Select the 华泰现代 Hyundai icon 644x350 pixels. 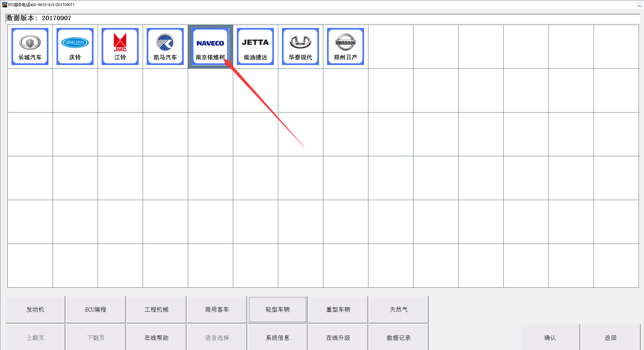click(300, 46)
